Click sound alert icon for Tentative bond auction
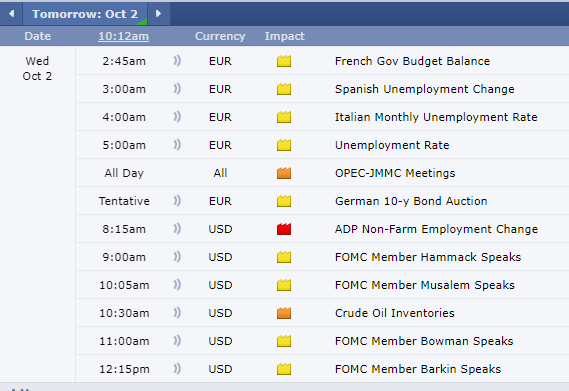The width and height of the screenshot is (569, 391). (177, 201)
